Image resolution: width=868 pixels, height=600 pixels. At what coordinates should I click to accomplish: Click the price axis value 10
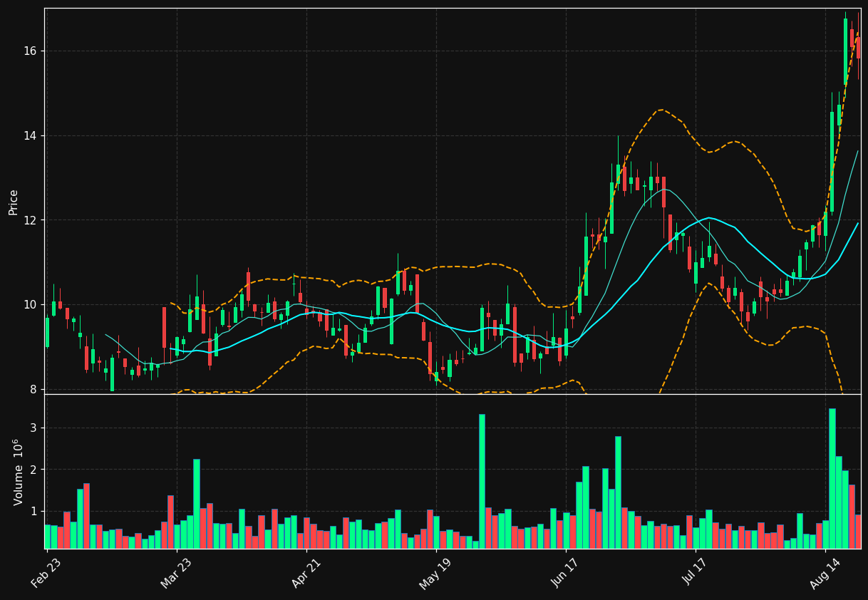31,305
